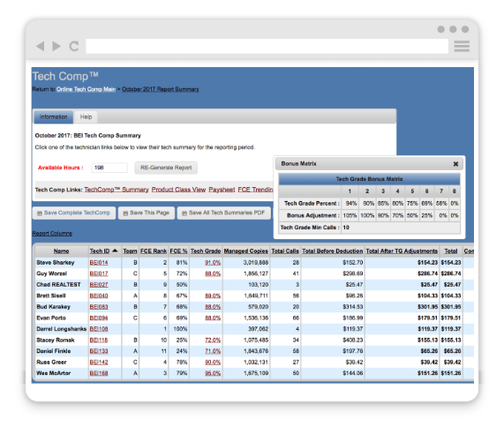
Task: Click the name Darrel Longshanks
Action: [x=62, y=329]
